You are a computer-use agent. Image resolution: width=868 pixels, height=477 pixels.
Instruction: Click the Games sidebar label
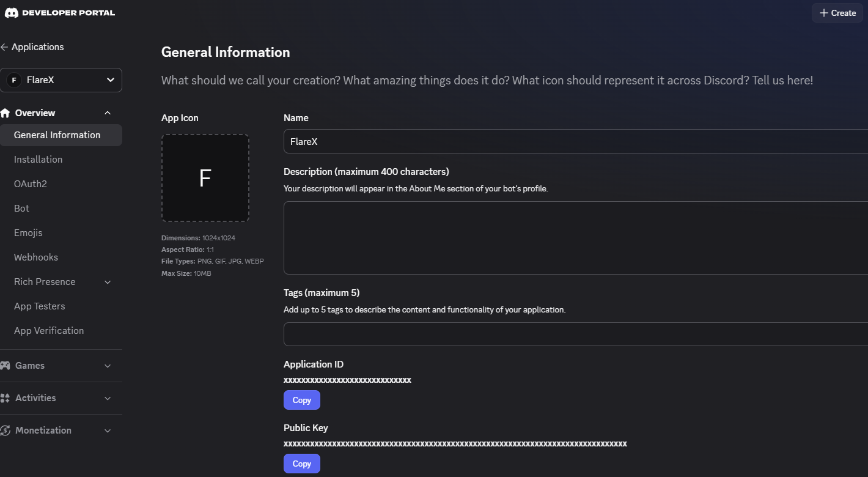pos(30,366)
